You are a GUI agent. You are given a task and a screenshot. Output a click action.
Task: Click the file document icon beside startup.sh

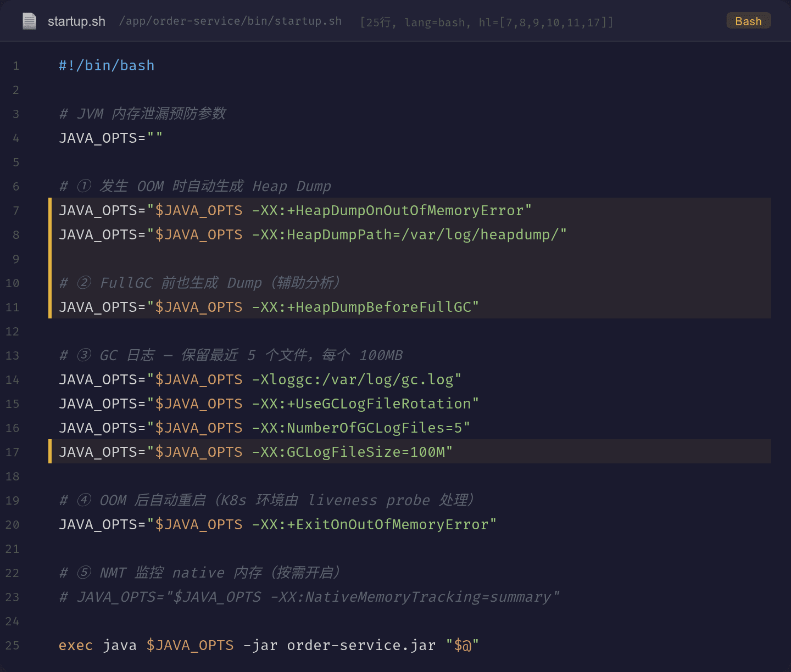coord(29,21)
